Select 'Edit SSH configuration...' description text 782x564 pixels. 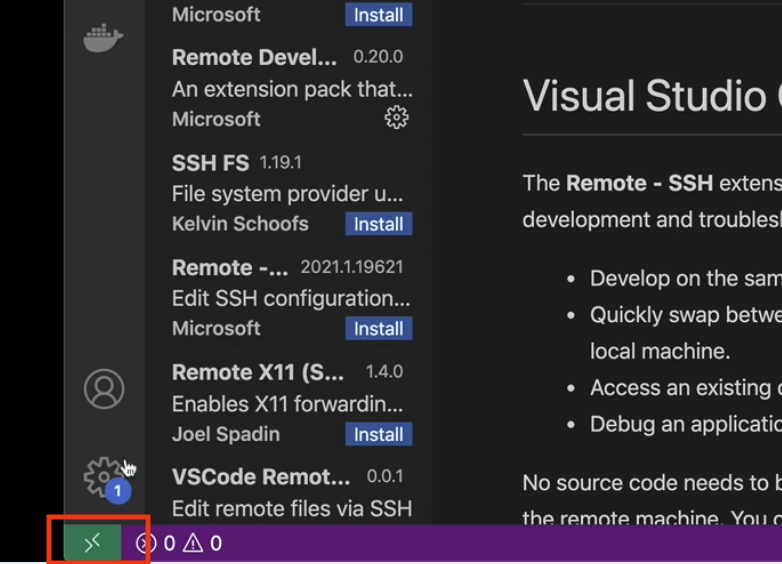pos(291,298)
